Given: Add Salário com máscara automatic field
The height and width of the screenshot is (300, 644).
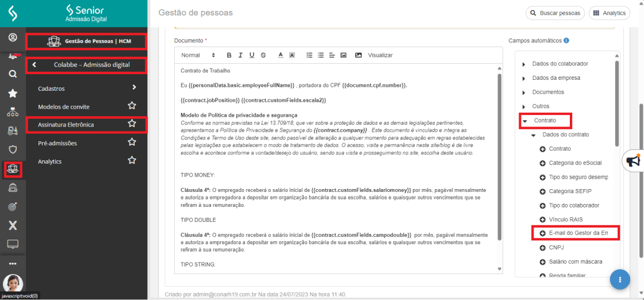Looking at the screenshot, I should pyautogui.click(x=542, y=262).
